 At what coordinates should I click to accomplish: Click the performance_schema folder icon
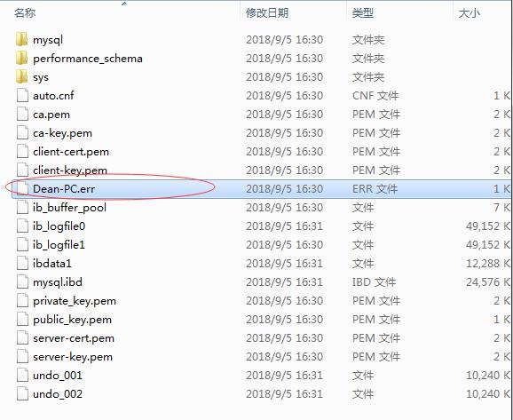point(21,59)
